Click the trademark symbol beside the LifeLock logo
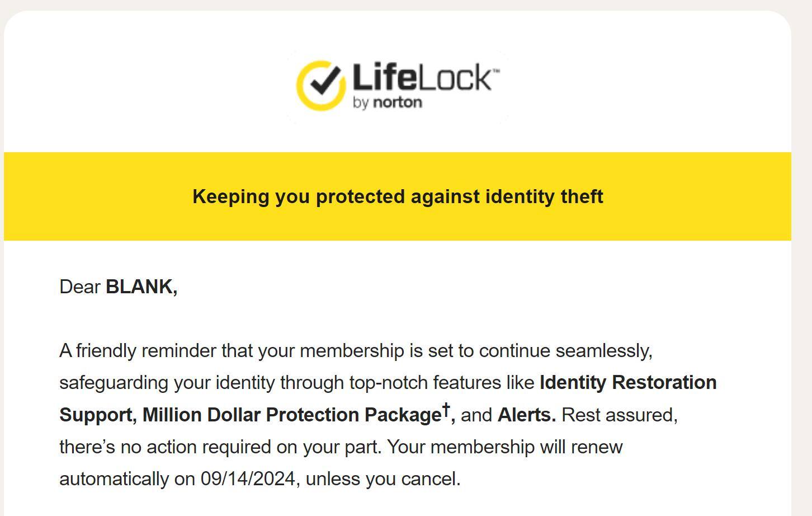812x516 pixels. coord(497,70)
